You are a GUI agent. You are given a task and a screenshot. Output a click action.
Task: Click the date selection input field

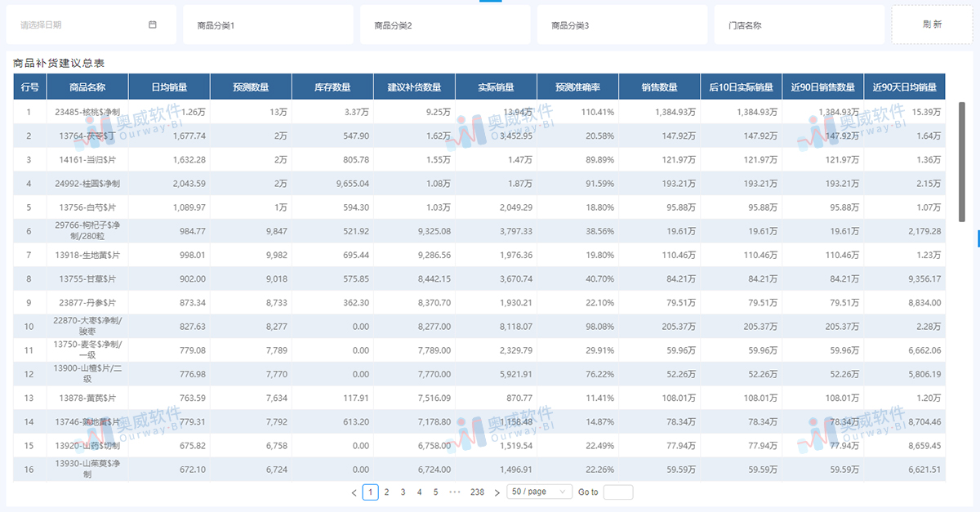point(82,25)
